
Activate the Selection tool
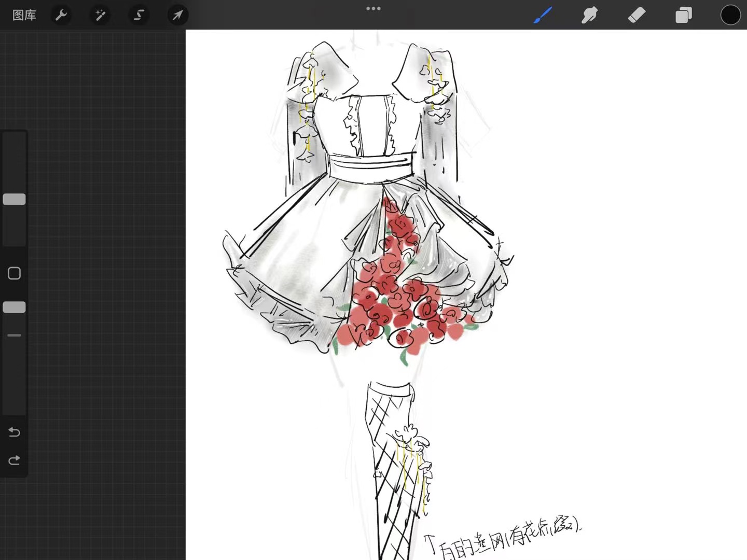[x=139, y=15]
